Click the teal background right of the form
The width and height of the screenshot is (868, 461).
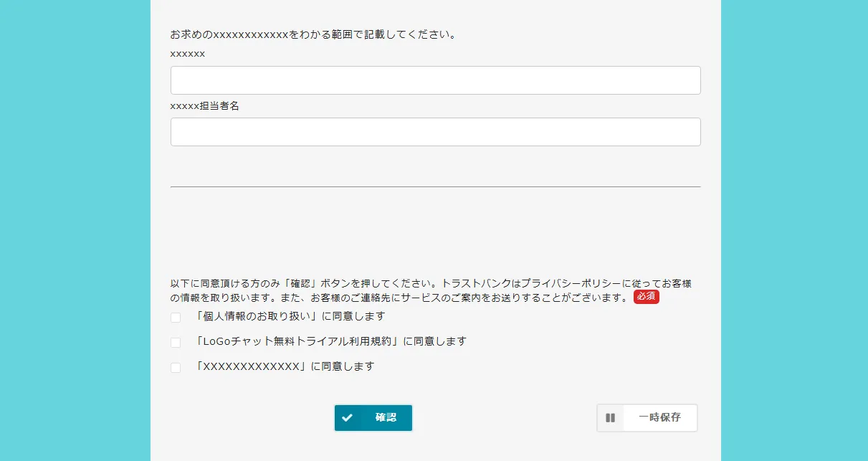point(794,229)
